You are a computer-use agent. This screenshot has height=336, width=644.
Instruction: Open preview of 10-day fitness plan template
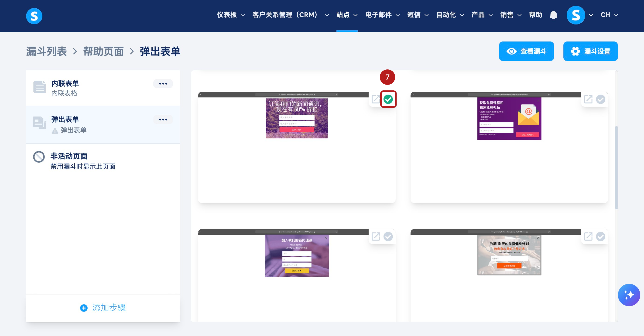tap(588, 236)
